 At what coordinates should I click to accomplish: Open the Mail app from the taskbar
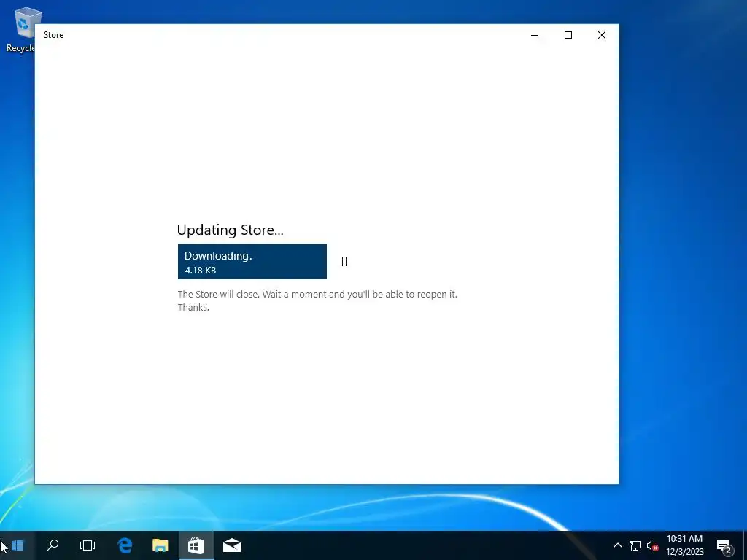tap(232, 545)
